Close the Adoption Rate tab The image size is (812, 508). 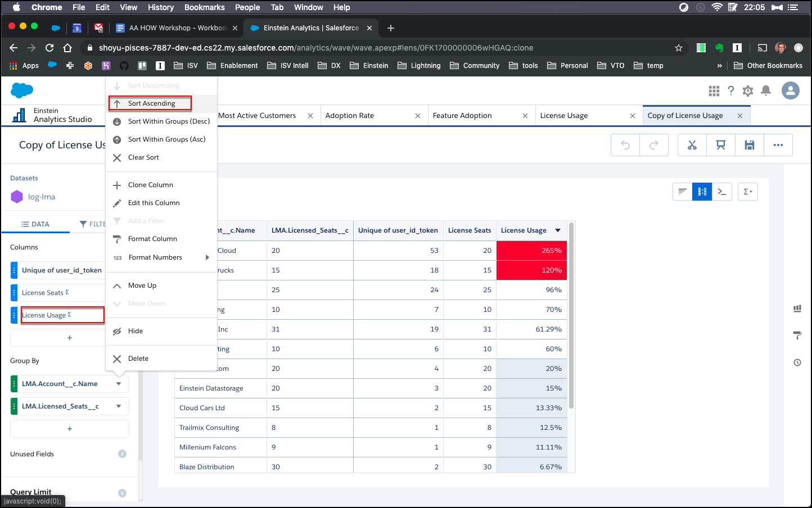(418, 116)
